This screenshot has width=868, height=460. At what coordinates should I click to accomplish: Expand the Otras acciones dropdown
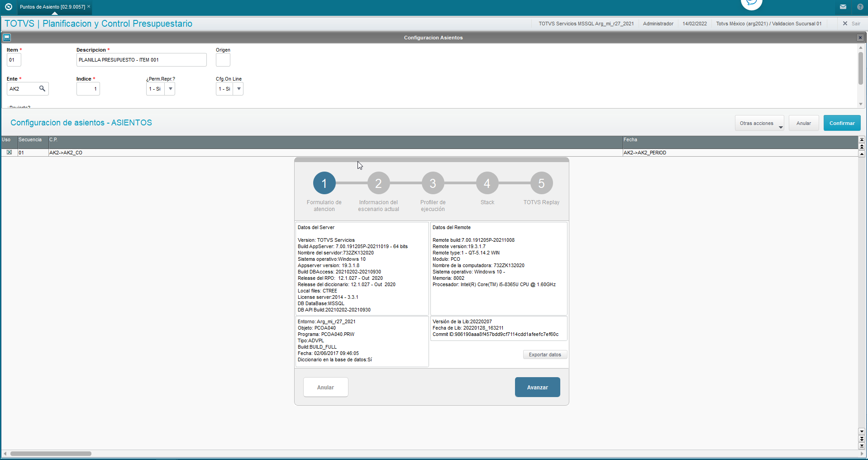759,123
